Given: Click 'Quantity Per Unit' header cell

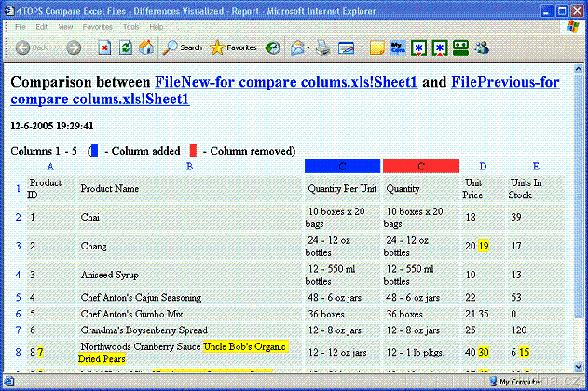Looking at the screenshot, I should point(342,189).
